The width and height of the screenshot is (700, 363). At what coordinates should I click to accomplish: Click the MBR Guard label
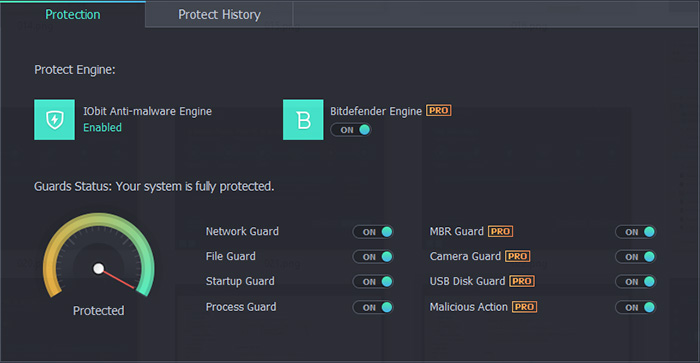click(x=457, y=231)
